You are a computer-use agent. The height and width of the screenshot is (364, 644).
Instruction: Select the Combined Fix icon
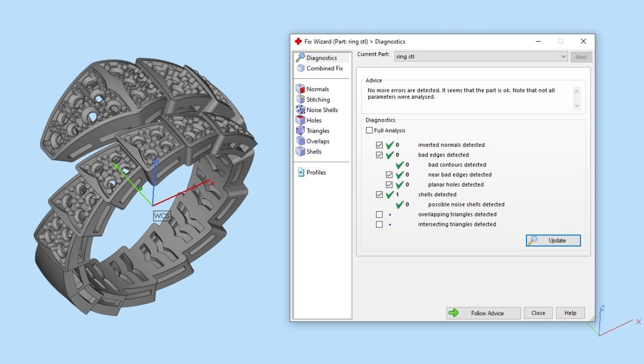tap(301, 69)
